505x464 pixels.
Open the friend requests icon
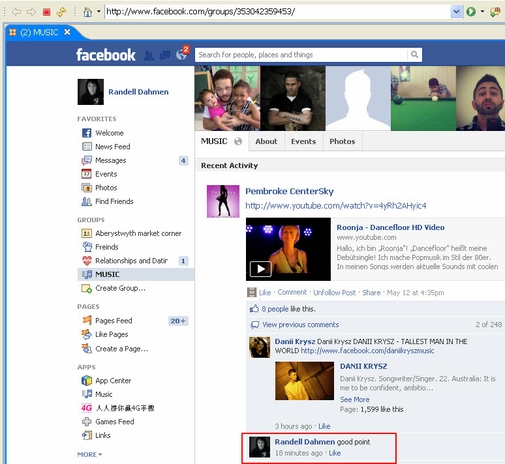tap(149, 55)
